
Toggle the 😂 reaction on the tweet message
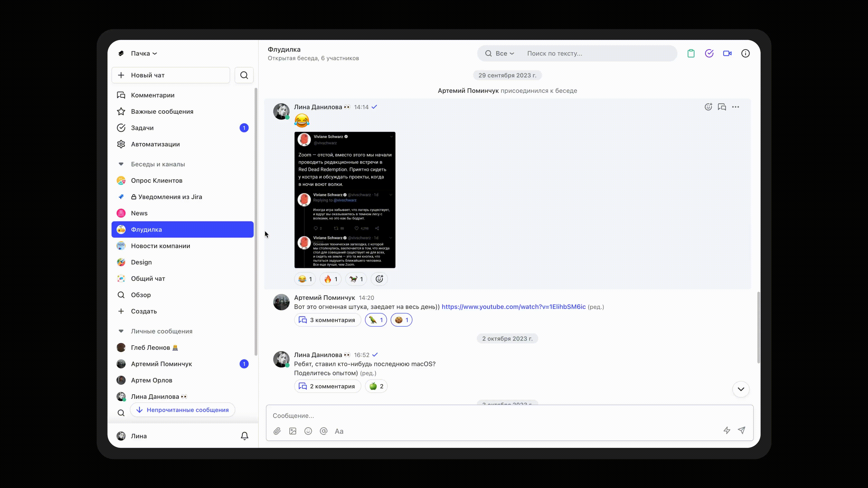coord(305,279)
